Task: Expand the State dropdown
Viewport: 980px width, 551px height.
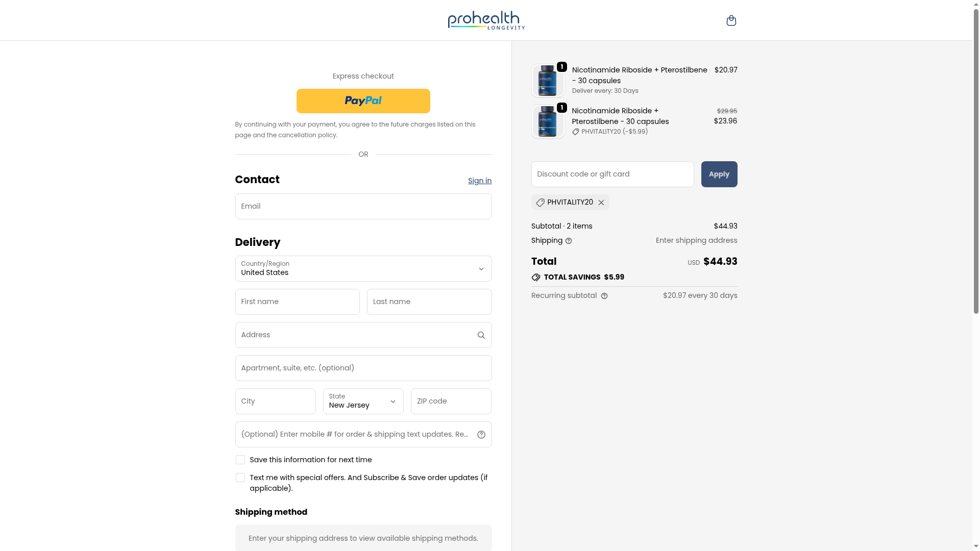Action: coord(363,402)
